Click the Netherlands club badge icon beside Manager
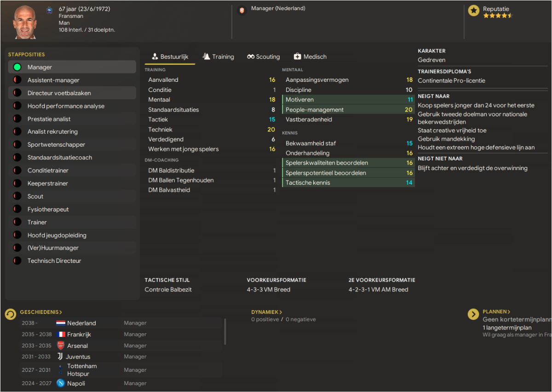 pos(242,10)
